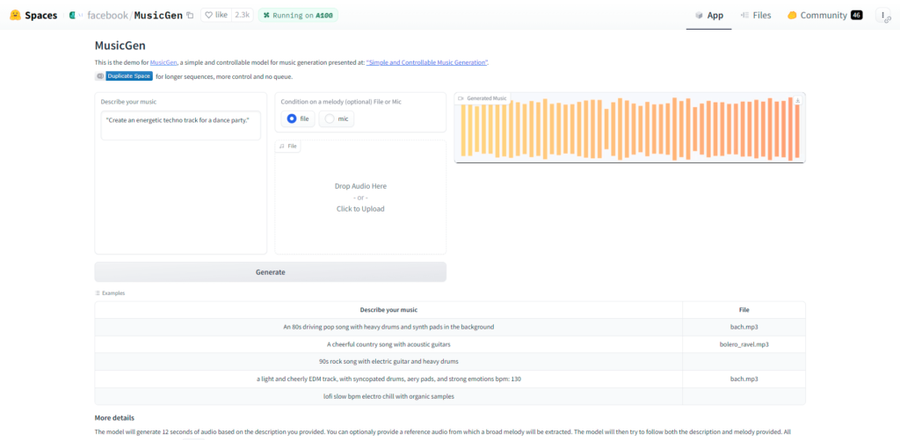Switch to the Files tab
This screenshot has width=900, height=440.
(x=755, y=15)
